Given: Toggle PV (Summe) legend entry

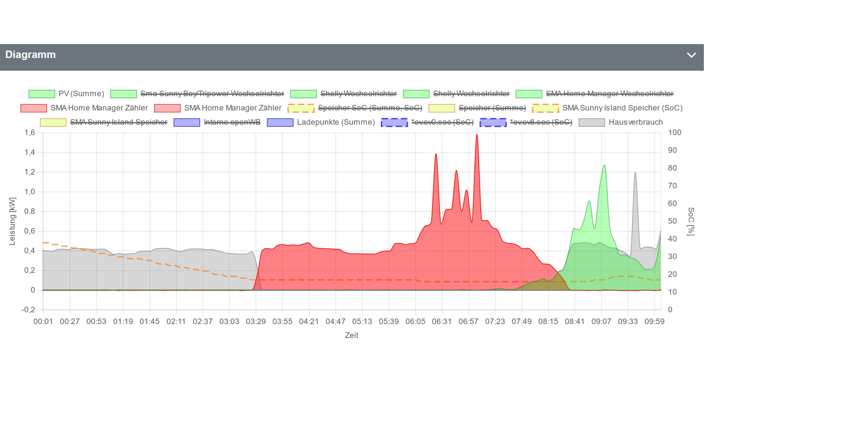Looking at the screenshot, I should (x=81, y=94).
